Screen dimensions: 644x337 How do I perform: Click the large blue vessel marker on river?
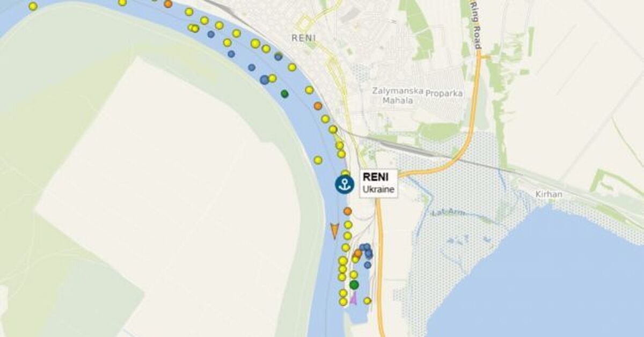point(264,79)
